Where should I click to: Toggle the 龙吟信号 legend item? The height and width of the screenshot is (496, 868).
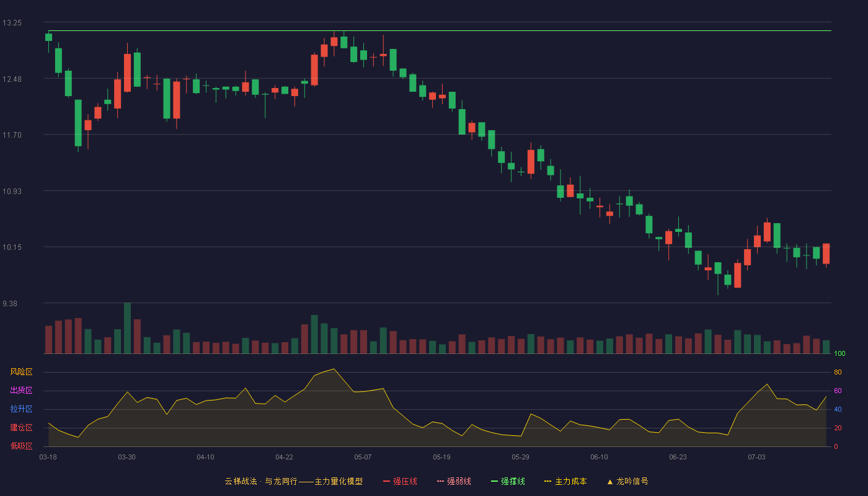pos(627,481)
